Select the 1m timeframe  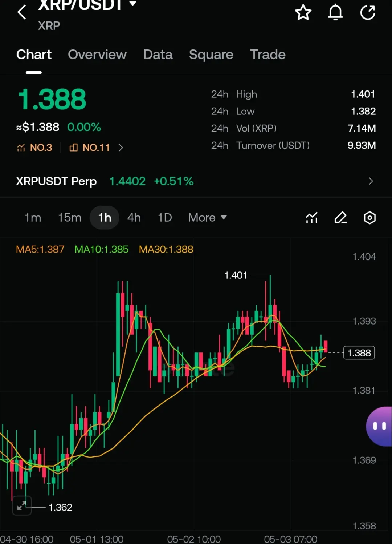[33, 218]
